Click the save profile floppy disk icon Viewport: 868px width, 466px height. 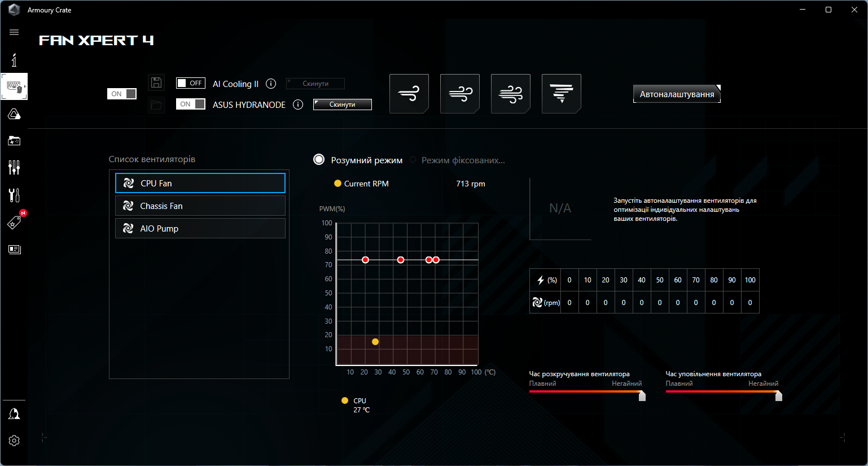point(156,82)
